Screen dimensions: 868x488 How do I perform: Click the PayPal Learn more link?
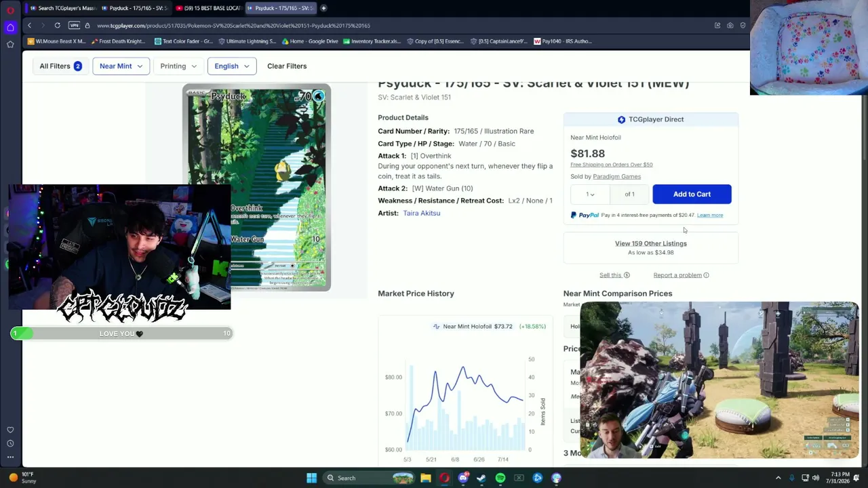(710, 216)
